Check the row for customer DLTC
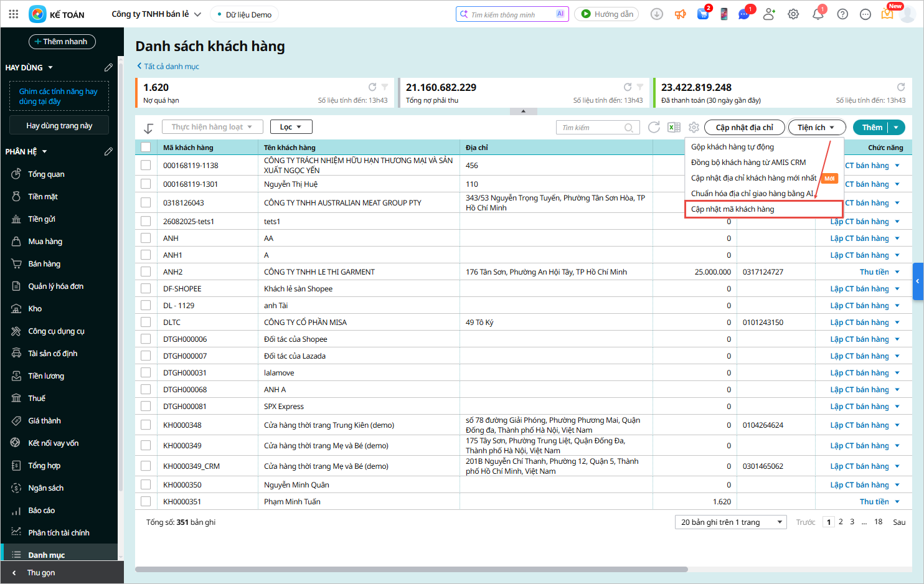Image resolution: width=924 pixels, height=584 pixels. 146,323
